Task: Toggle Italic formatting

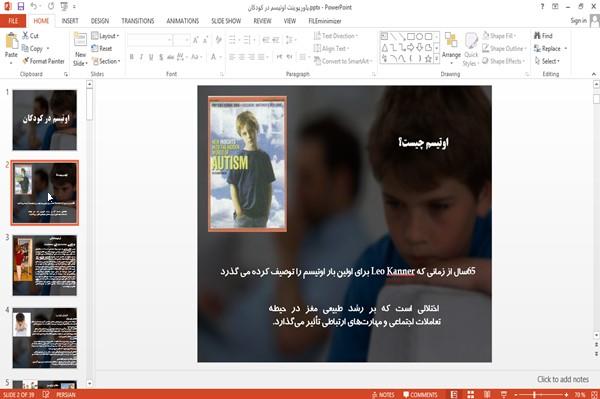Action: pos(141,57)
